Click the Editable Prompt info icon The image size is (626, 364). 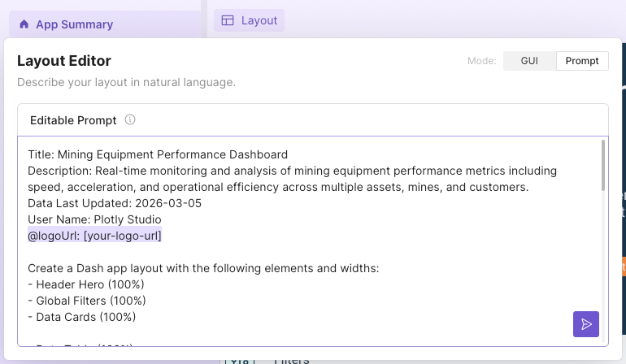coord(130,119)
